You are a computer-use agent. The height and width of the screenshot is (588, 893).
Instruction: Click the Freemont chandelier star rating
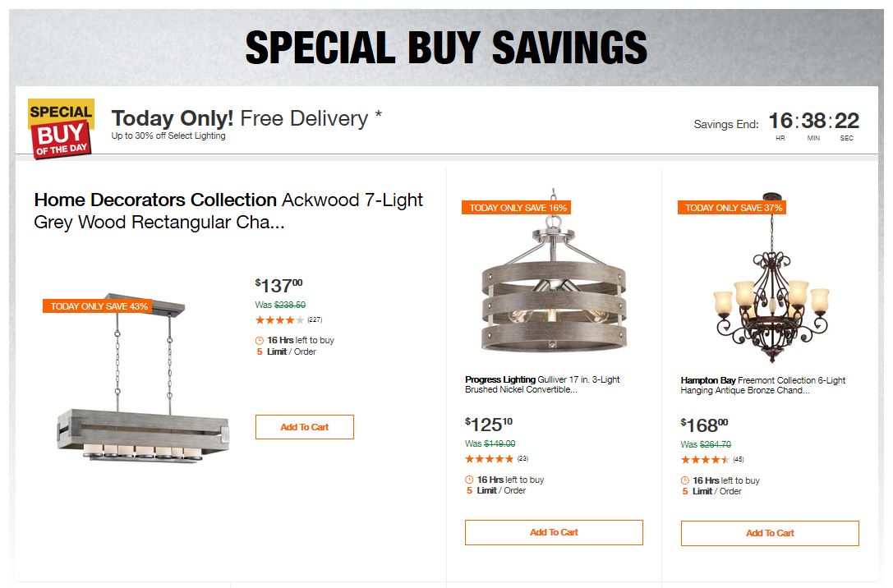point(705,459)
